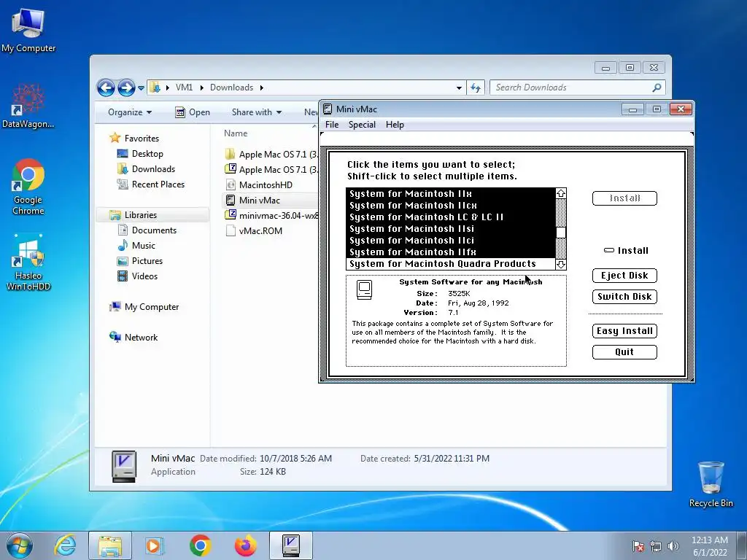The height and width of the screenshot is (560, 747).
Task: Select minivmac-36.04 archive file
Action: (x=271, y=215)
